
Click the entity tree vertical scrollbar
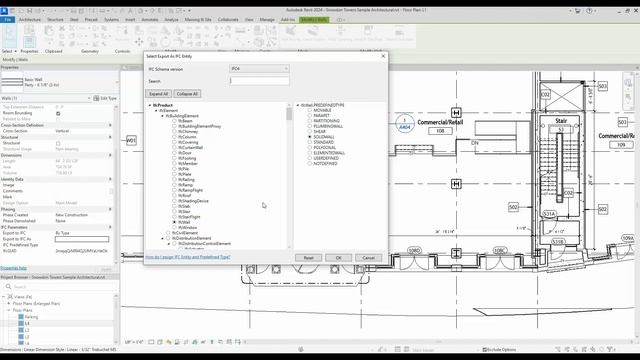289,176
